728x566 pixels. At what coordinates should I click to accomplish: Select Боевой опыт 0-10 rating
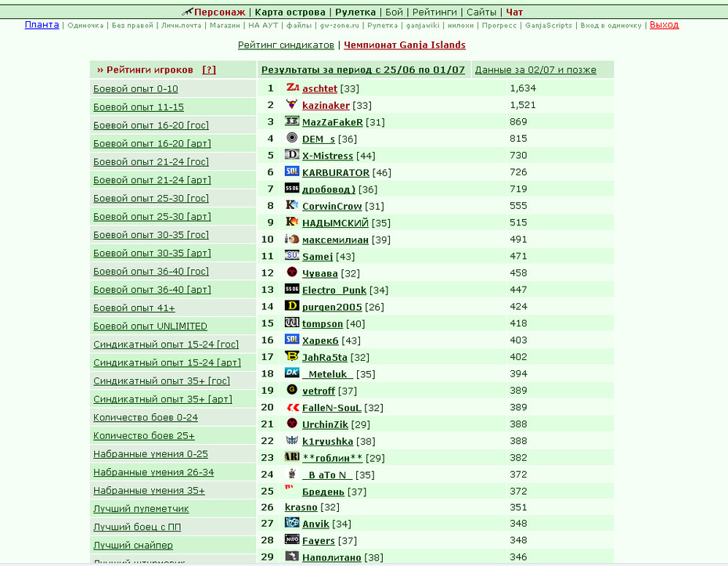pos(135,88)
